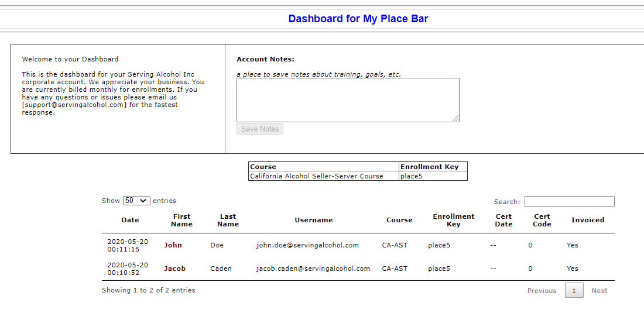Click inside the Account Notes text area
This screenshot has height=327, width=644.
[348, 99]
